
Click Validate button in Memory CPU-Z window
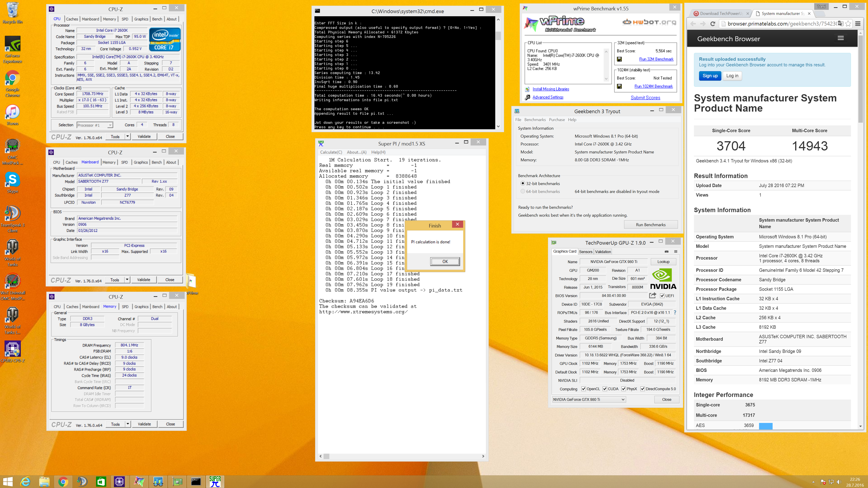(144, 424)
